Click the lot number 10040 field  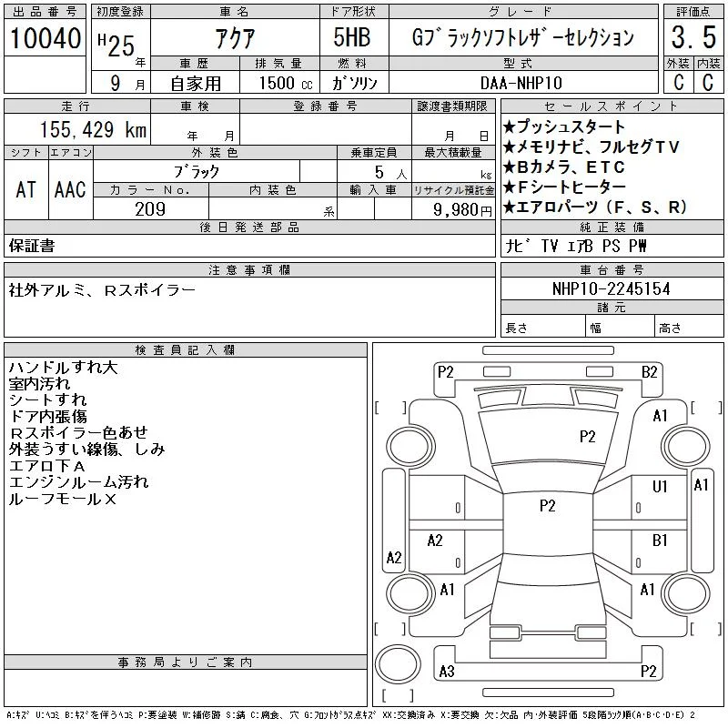[x=45, y=38]
